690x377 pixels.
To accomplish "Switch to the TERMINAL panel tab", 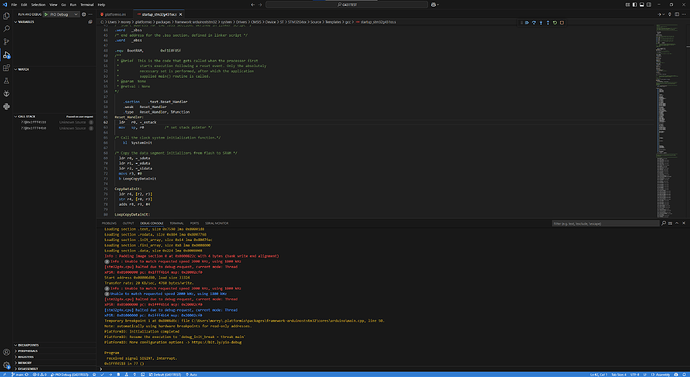I will pos(176,223).
